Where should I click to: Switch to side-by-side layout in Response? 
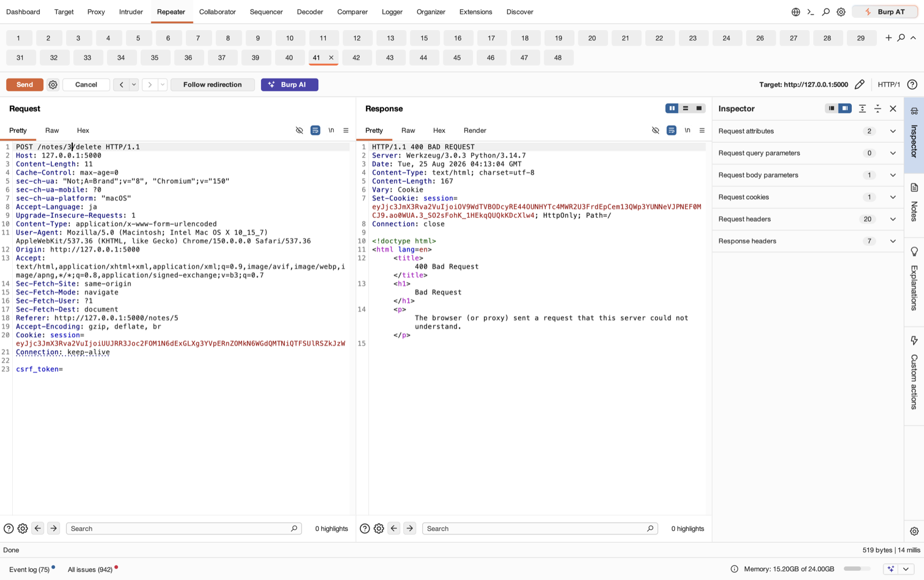[672, 109]
